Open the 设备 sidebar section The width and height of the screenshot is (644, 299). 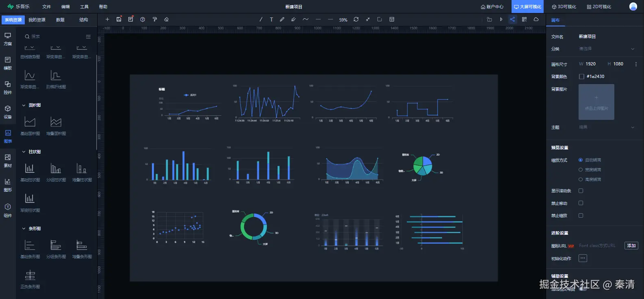(8, 112)
